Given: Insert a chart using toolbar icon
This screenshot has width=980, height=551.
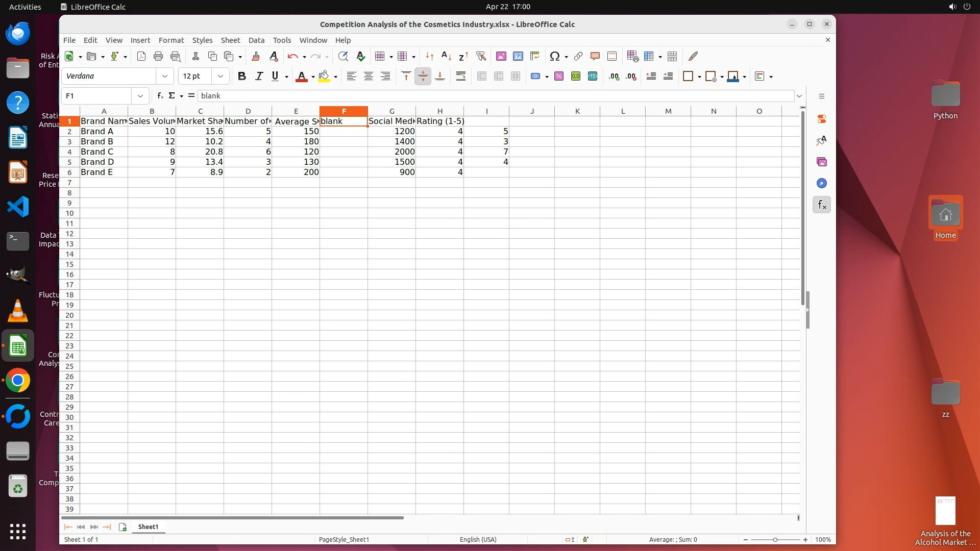Looking at the screenshot, I should [518, 56].
